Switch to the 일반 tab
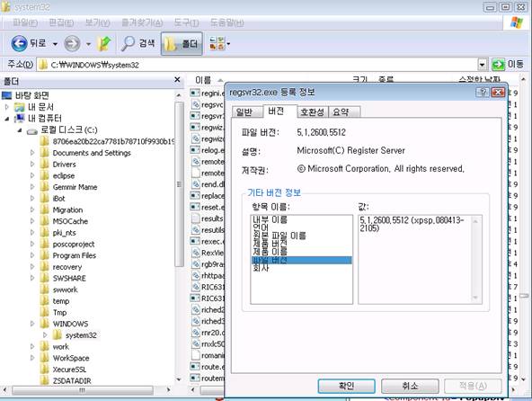Image resolution: width=532 pixels, height=401 pixels. tap(246, 112)
